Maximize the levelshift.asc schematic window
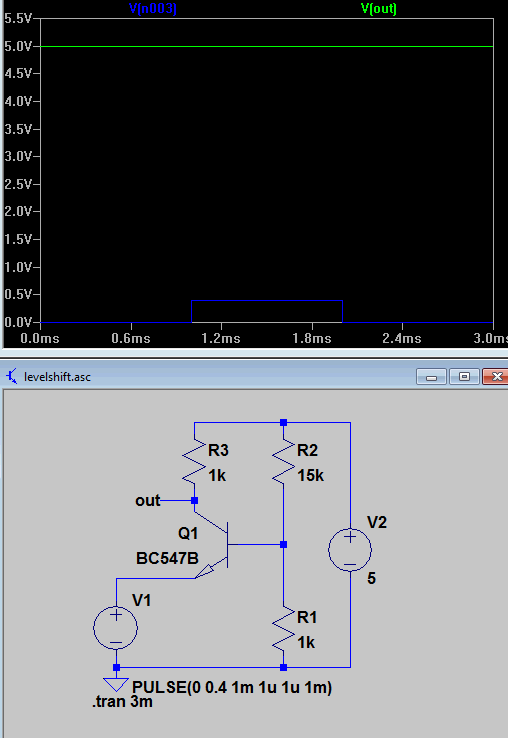Viewport: 508px width, 738px height. click(464, 377)
